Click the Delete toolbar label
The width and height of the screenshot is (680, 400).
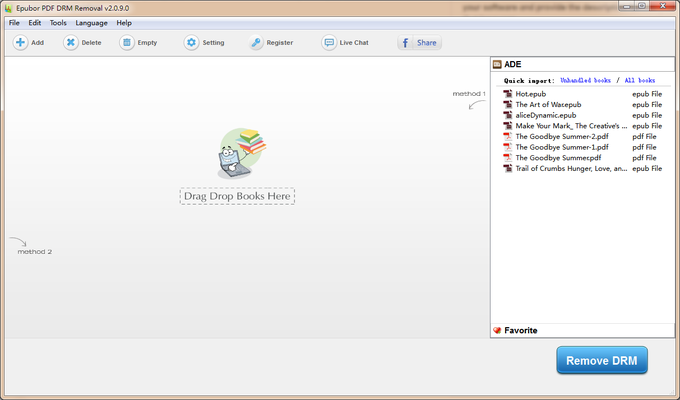pyautogui.click(x=91, y=43)
